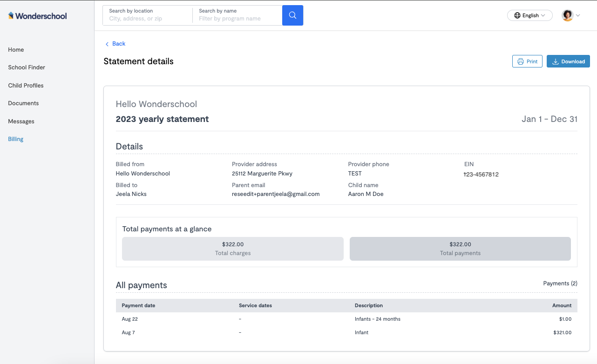Go to Child Profiles
The width and height of the screenshot is (597, 364).
click(26, 86)
